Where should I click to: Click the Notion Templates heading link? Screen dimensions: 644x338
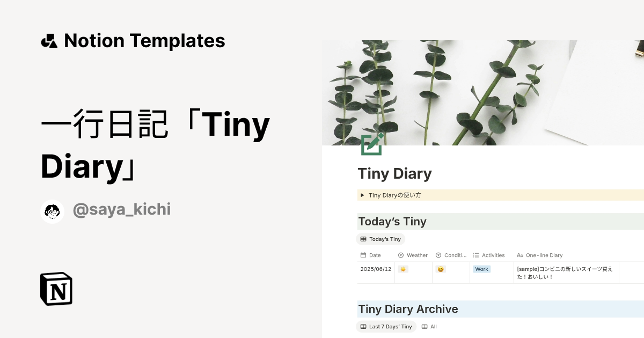pos(144,41)
